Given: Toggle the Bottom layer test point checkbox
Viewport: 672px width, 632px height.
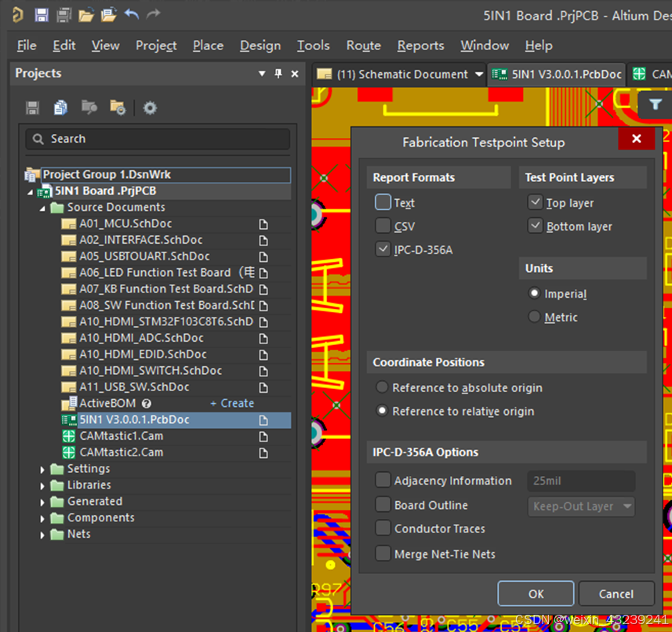Looking at the screenshot, I should pos(535,225).
